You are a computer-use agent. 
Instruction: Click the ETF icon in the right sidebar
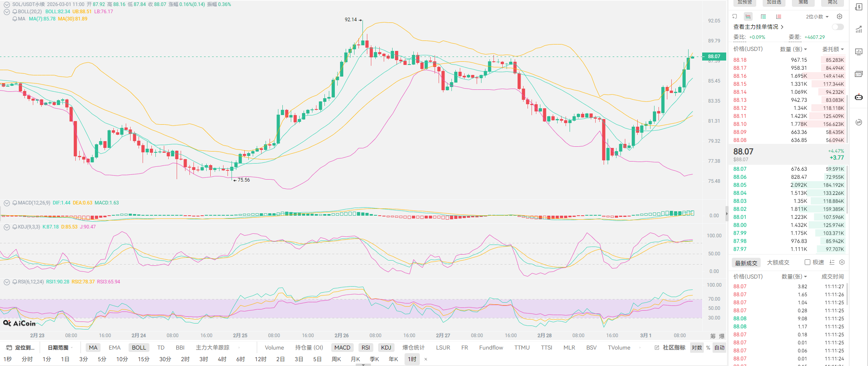(x=859, y=74)
